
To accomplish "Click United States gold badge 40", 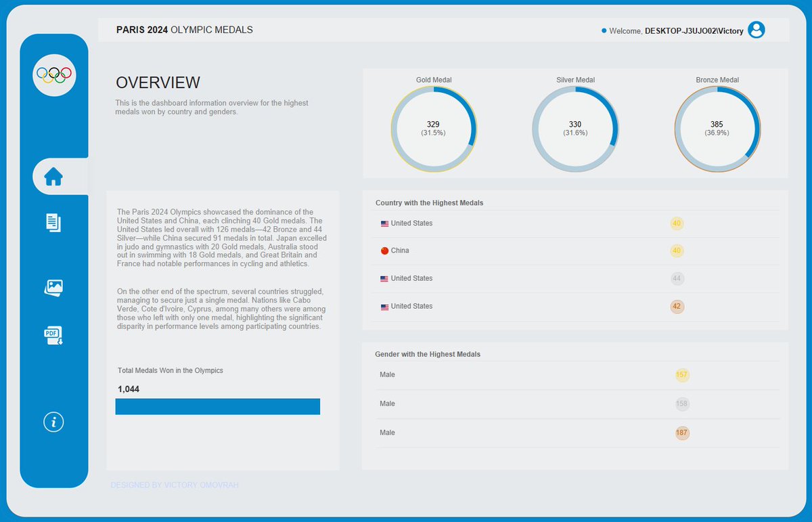I will point(677,223).
